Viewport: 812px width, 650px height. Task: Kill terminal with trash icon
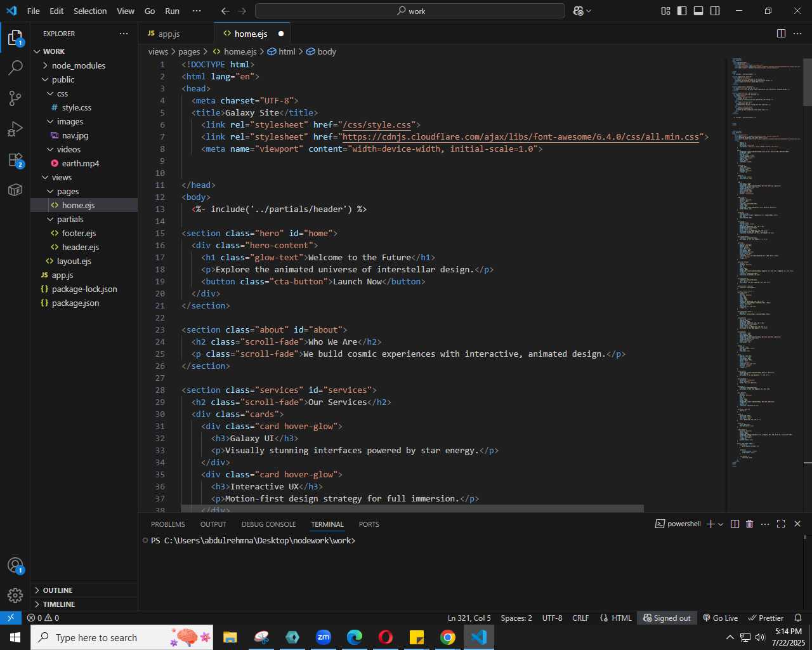click(x=749, y=524)
